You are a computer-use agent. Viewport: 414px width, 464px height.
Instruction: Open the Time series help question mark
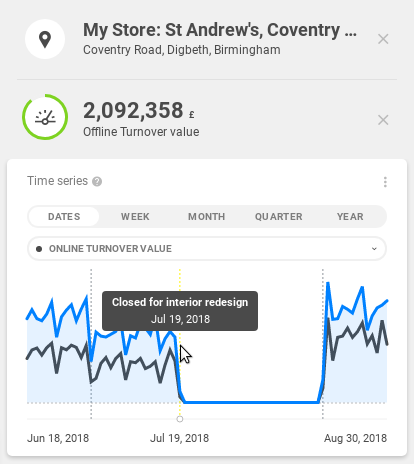coord(97,182)
